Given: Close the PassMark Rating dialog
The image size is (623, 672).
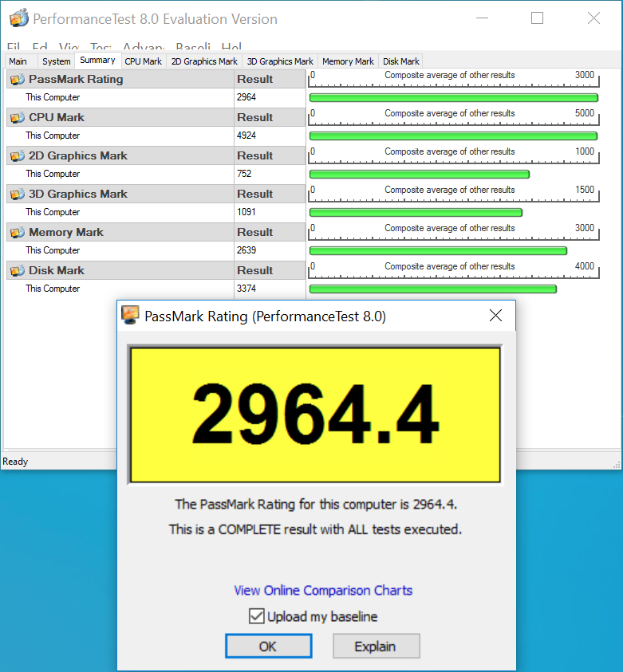Looking at the screenshot, I should [x=495, y=316].
